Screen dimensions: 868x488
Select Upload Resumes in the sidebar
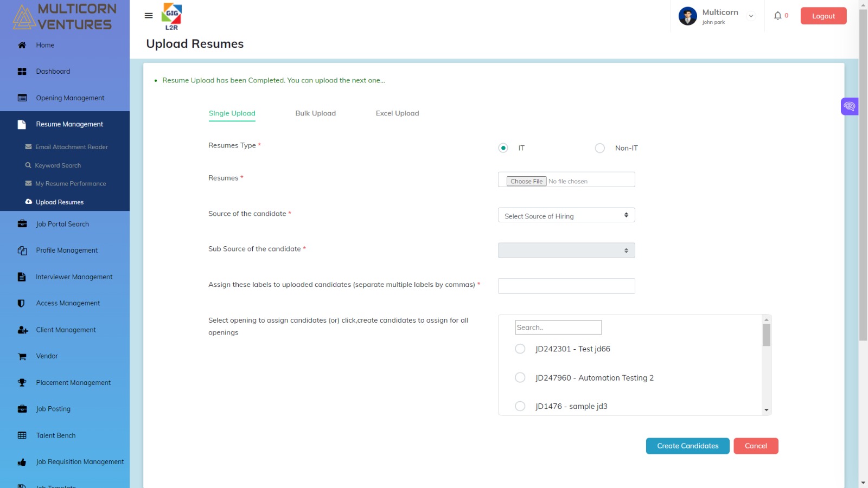59,202
